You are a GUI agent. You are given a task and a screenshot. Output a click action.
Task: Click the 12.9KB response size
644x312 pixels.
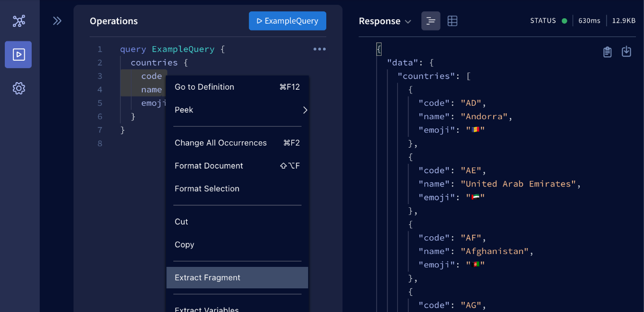click(x=624, y=21)
